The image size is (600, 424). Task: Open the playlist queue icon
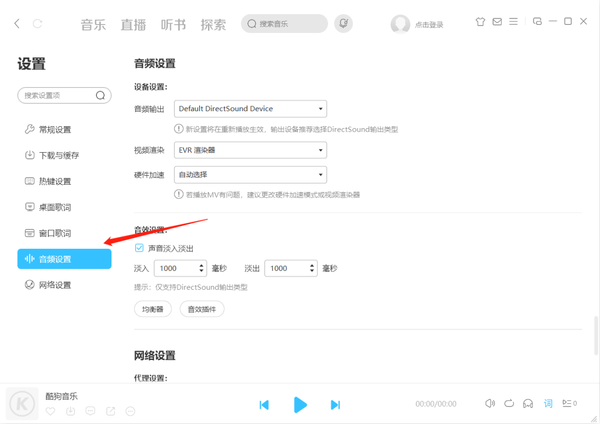click(569, 404)
